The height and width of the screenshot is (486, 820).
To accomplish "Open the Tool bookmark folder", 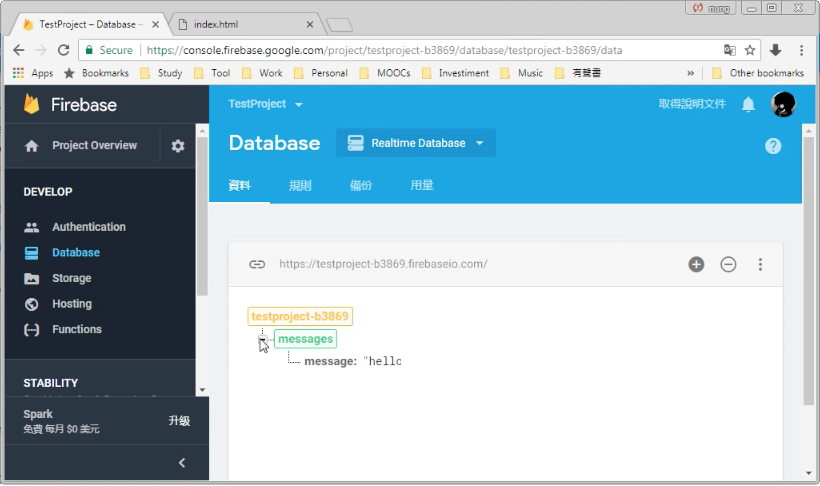I will [212, 73].
